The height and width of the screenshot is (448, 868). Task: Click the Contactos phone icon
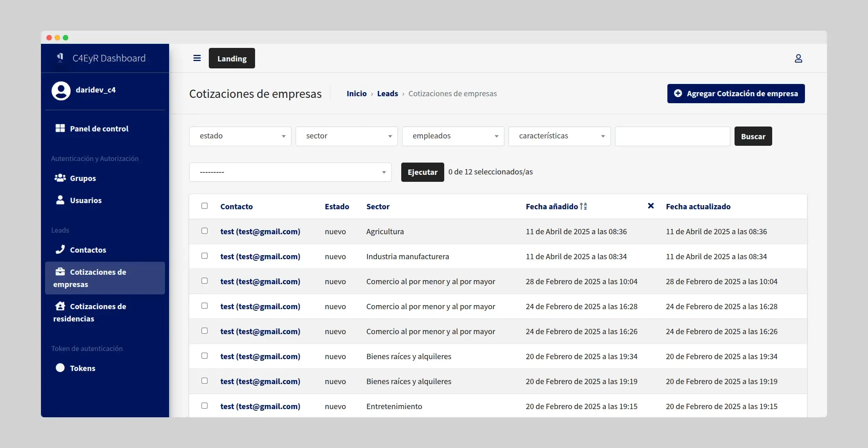[x=60, y=249]
